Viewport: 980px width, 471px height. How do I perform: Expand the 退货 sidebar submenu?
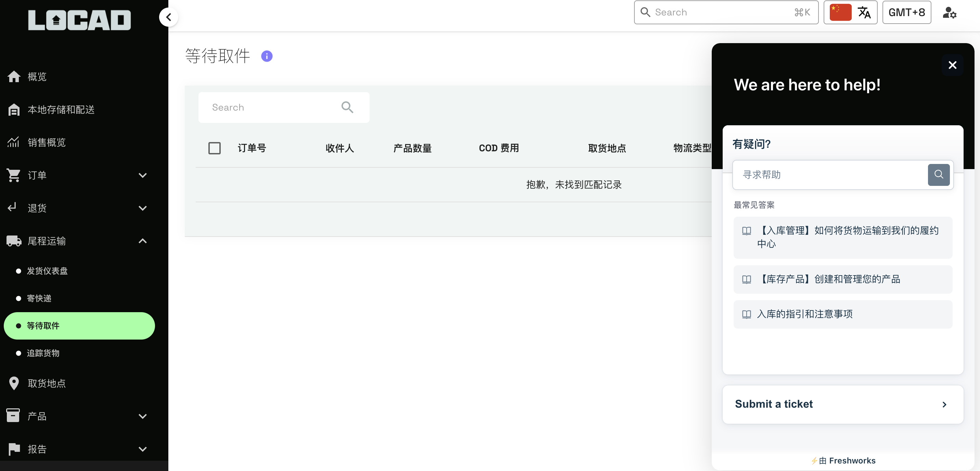pos(142,208)
